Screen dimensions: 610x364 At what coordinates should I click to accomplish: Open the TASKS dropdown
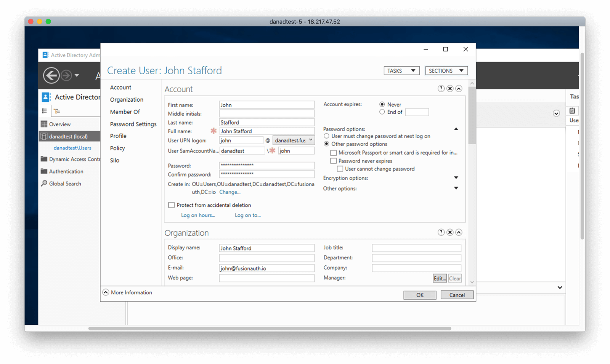pos(401,71)
